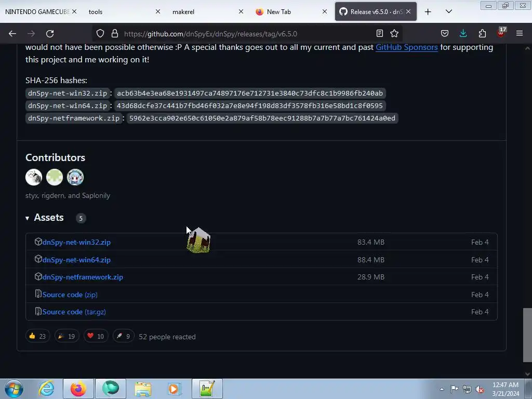
Task: Show hidden system tray icons
Action: pyautogui.click(x=442, y=389)
